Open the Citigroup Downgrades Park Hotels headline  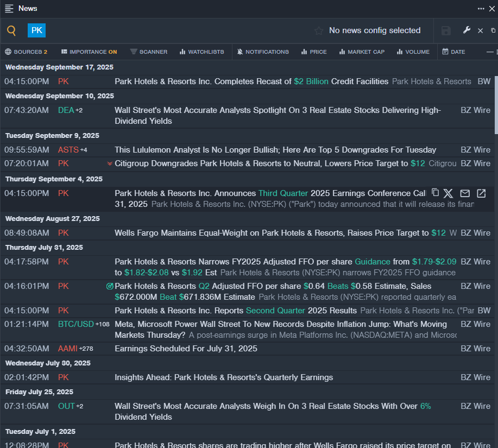(269, 163)
